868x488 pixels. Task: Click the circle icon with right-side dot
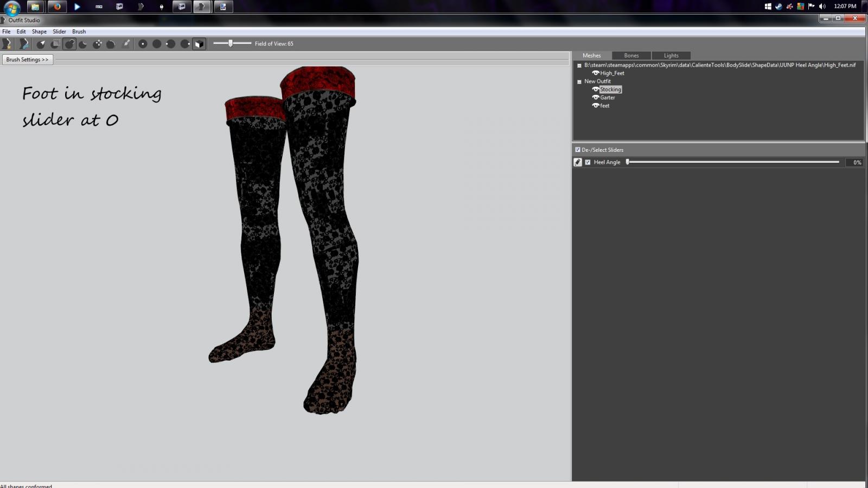pyautogui.click(x=185, y=44)
